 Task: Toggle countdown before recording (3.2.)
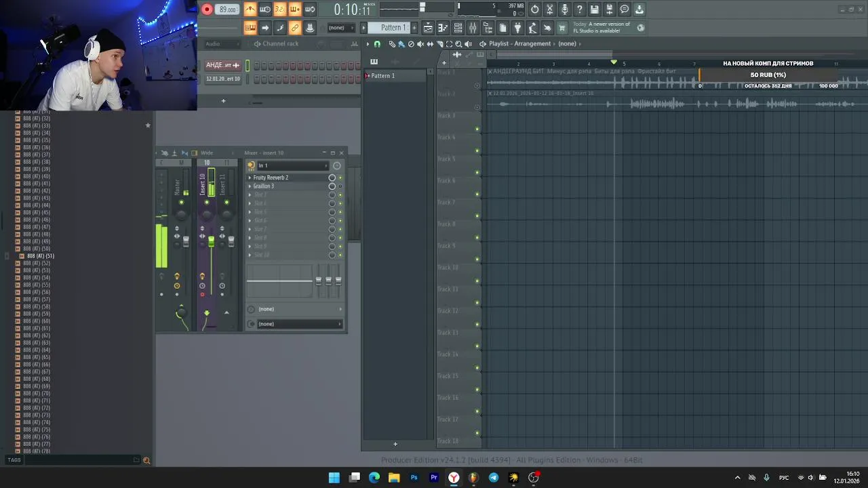280,9
